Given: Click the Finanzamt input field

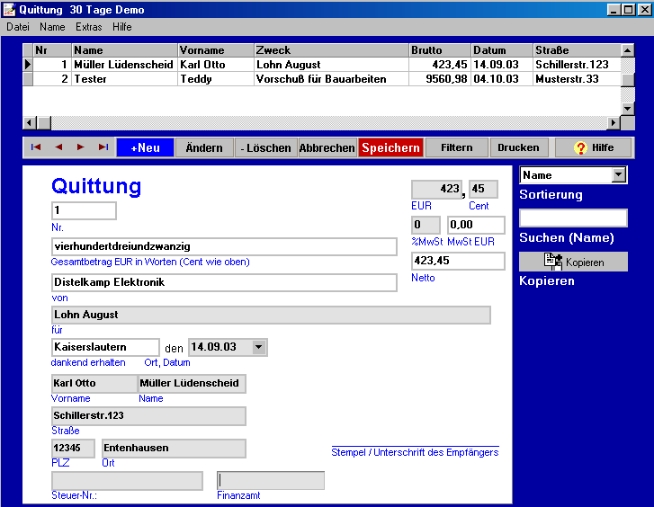Looking at the screenshot, I should [270, 480].
